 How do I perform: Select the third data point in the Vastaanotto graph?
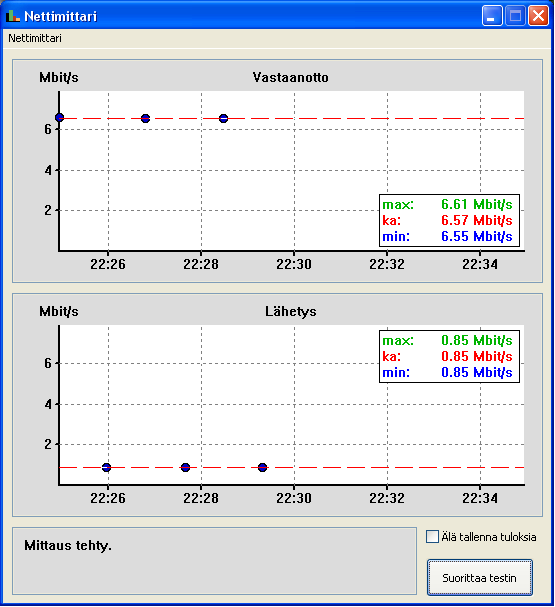click(x=223, y=118)
